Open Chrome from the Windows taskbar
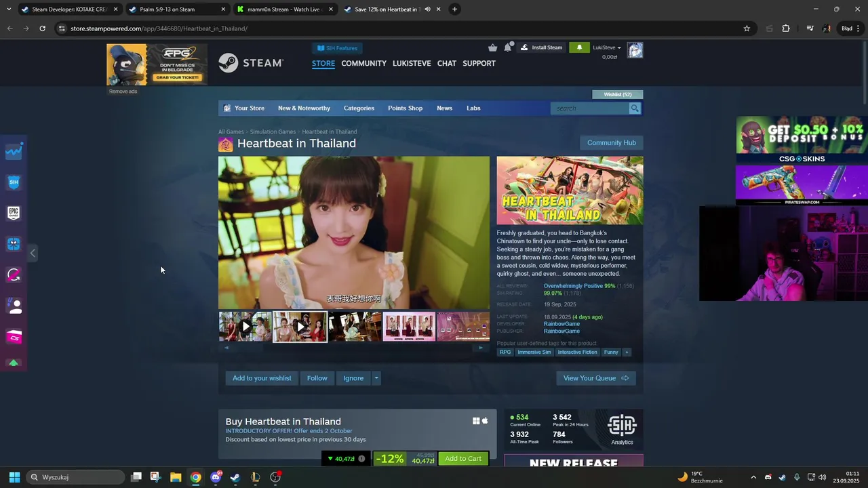This screenshot has width=868, height=488. pos(195,477)
